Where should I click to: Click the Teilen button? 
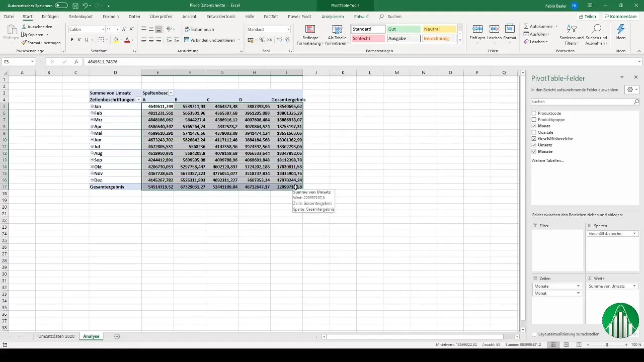tap(587, 17)
